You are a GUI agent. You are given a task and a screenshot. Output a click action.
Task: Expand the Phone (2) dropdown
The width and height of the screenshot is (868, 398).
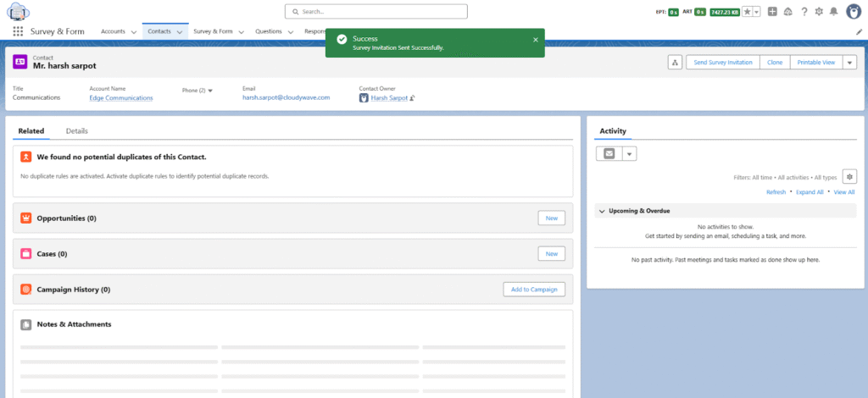pos(210,90)
